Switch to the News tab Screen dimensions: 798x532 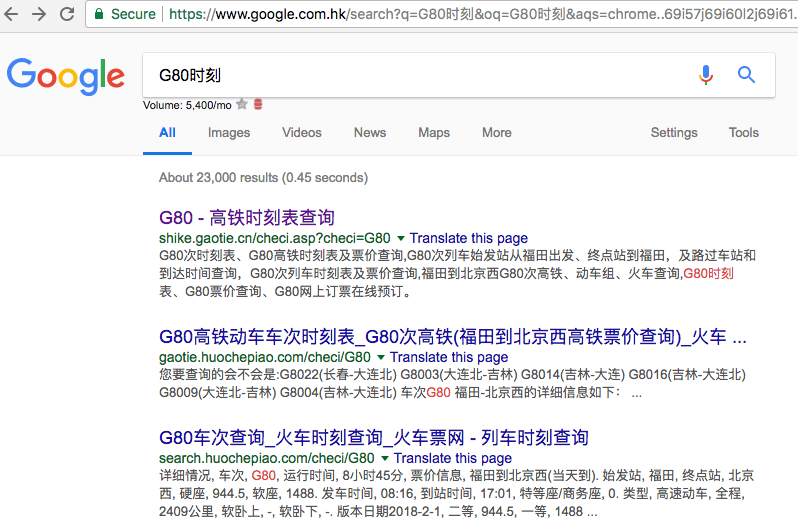(370, 133)
